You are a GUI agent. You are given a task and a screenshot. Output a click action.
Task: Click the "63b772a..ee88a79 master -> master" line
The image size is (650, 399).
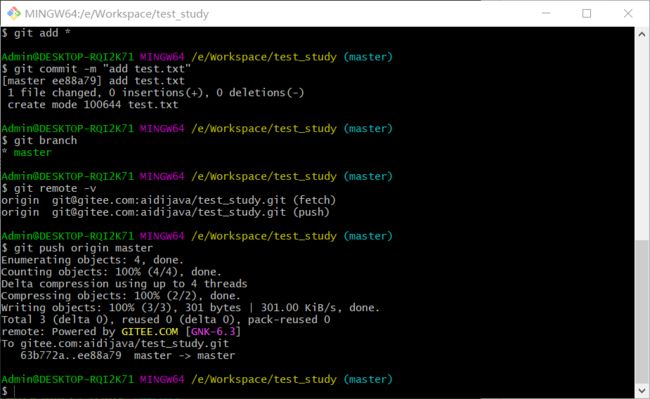click(x=128, y=355)
